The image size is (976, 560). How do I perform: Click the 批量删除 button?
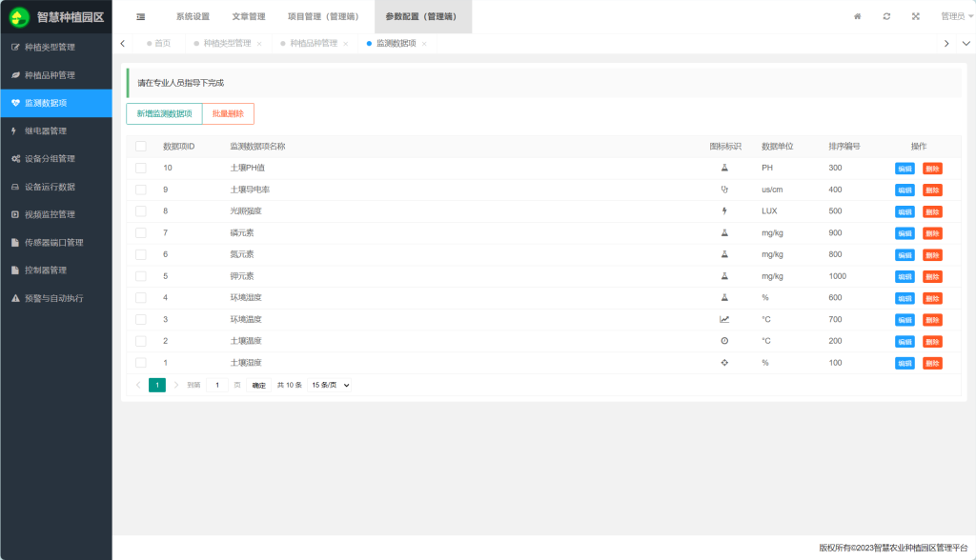coord(228,113)
